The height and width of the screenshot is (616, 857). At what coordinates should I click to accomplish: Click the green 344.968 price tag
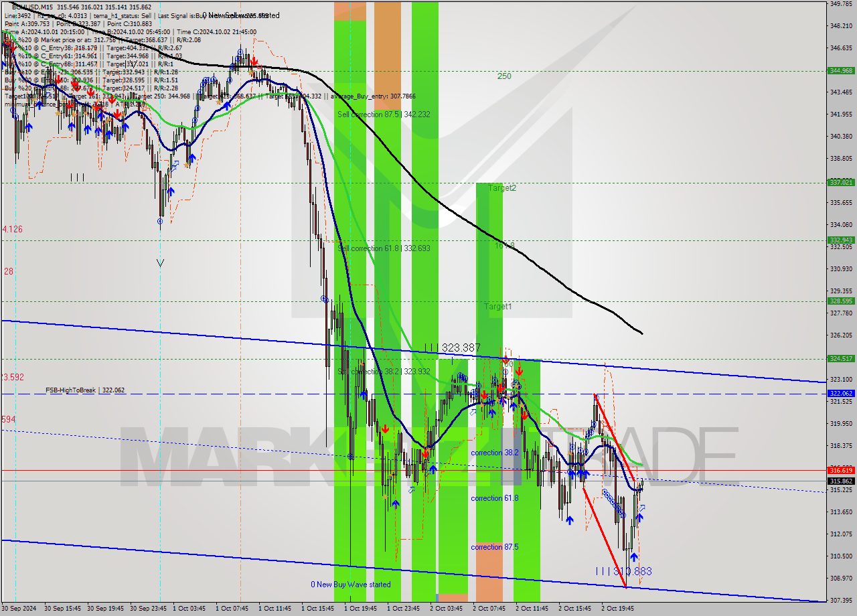[x=841, y=70]
